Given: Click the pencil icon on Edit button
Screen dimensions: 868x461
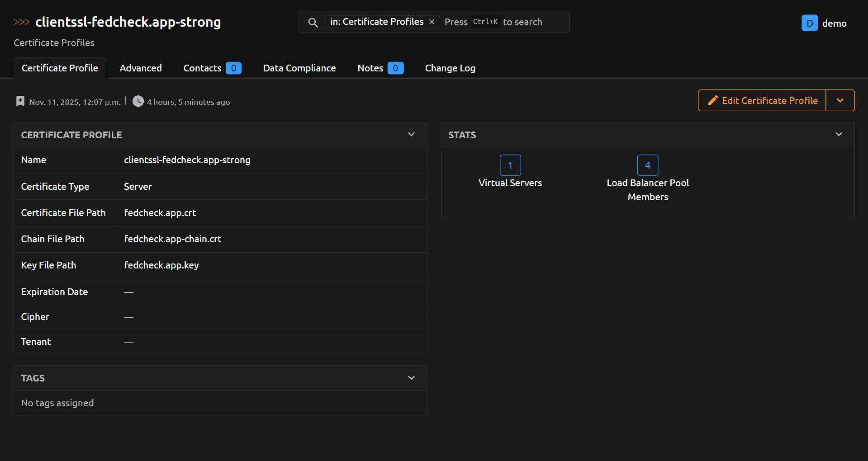Looking at the screenshot, I should 713,100.
